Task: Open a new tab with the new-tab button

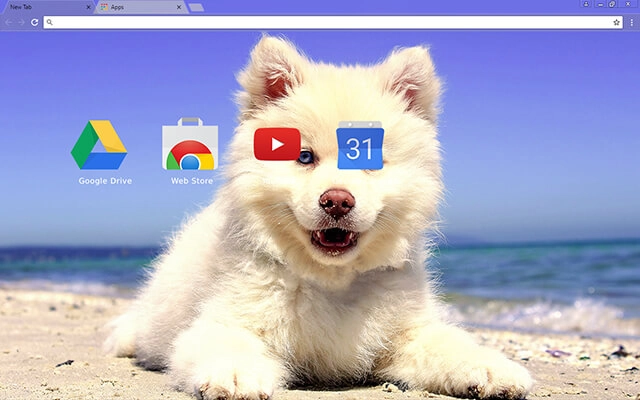Action: 196,7
